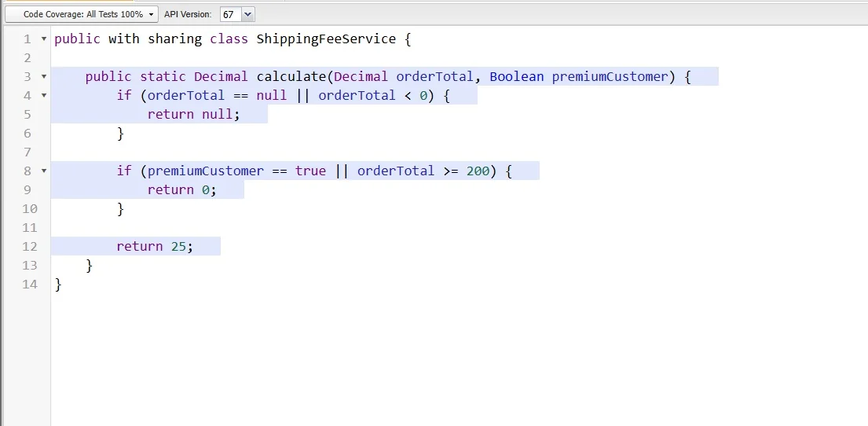The width and height of the screenshot is (868, 426).
Task: Click the 'return null;' statement
Action: (x=194, y=115)
